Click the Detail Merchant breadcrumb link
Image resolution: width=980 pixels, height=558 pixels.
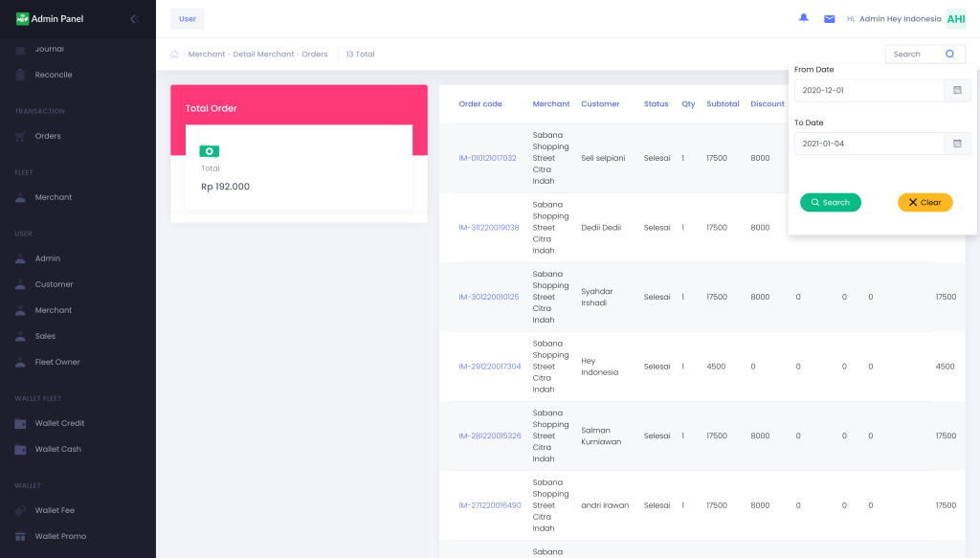(x=263, y=55)
